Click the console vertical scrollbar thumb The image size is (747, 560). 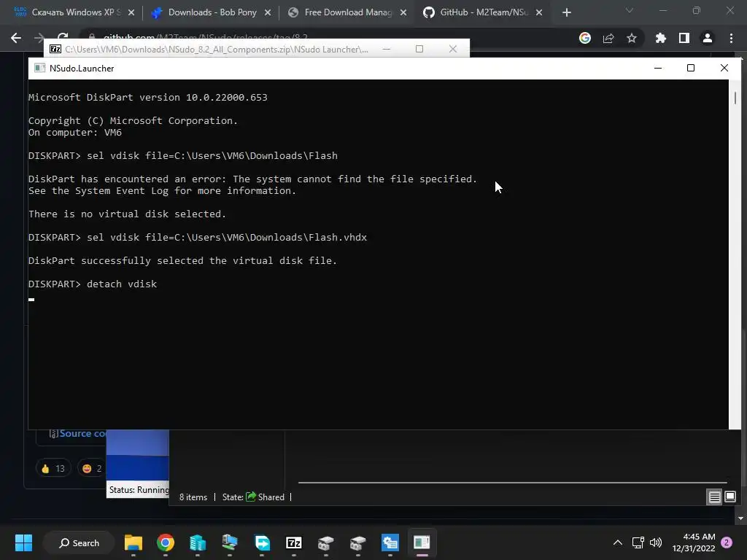(735, 98)
